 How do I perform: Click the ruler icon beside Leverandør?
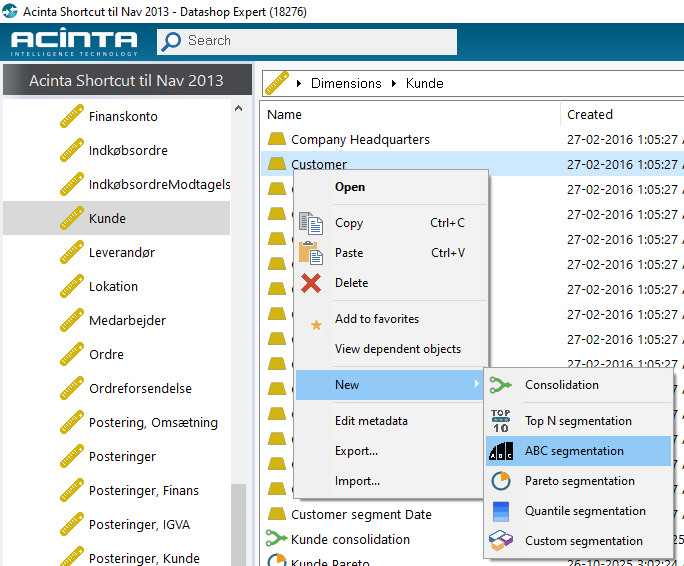[72, 252]
